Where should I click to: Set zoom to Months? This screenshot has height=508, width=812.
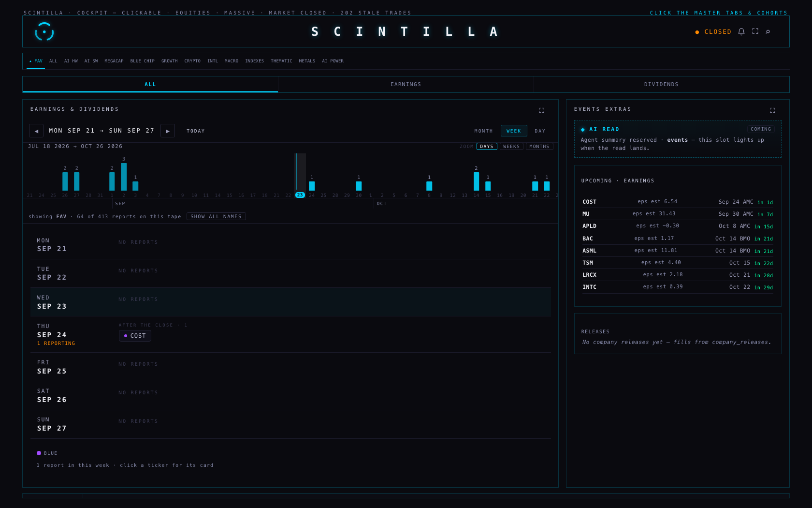pyautogui.click(x=539, y=147)
